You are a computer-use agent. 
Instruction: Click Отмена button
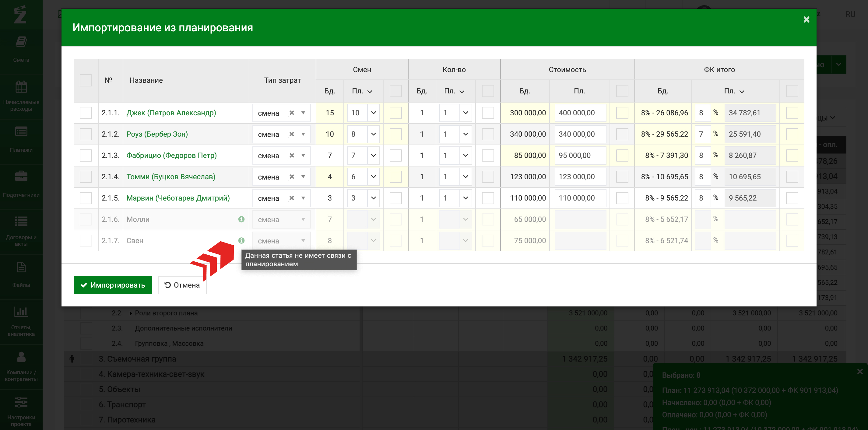click(182, 285)
